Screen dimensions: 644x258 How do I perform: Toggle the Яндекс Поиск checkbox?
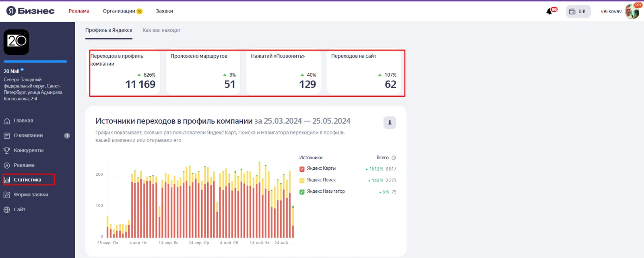coord(302,181)
